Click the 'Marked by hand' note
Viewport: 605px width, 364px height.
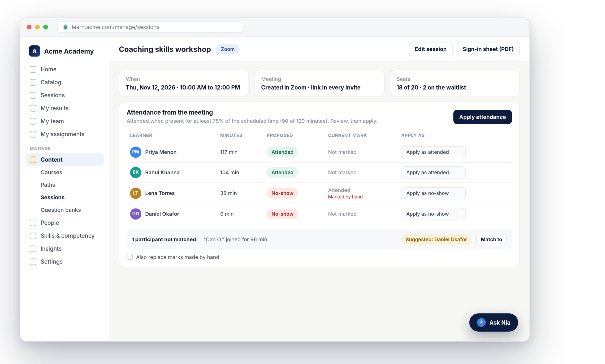click(345, 197)
